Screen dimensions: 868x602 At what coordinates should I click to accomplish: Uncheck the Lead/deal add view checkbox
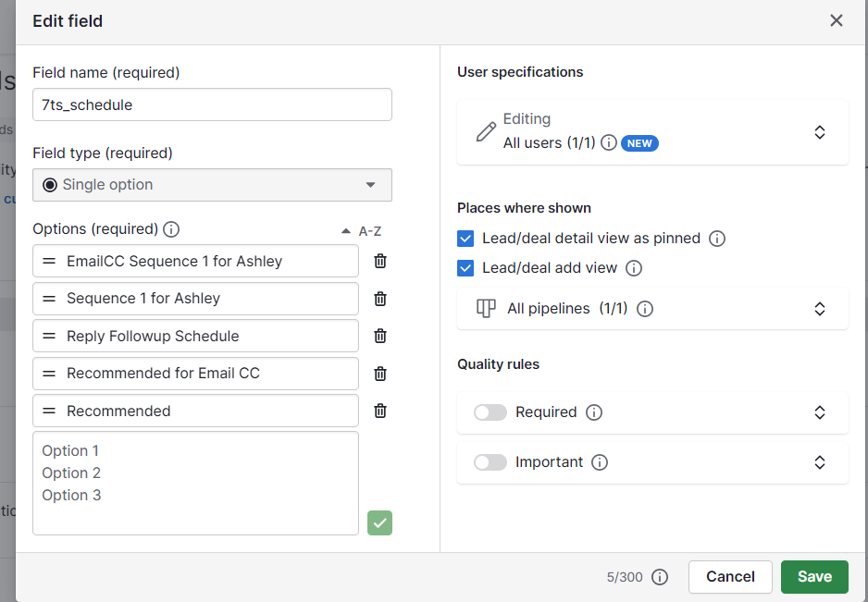click(x=466, y=268)
